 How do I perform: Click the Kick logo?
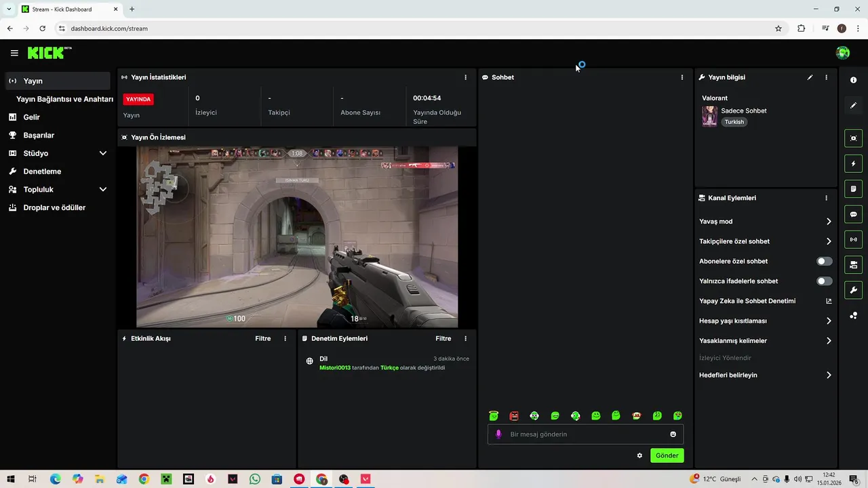(50, 53)
